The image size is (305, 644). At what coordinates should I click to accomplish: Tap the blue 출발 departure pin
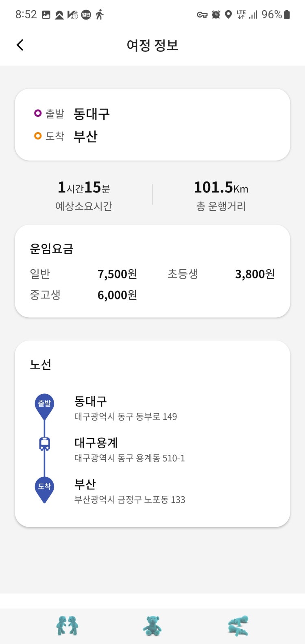(x=44, y=406)
